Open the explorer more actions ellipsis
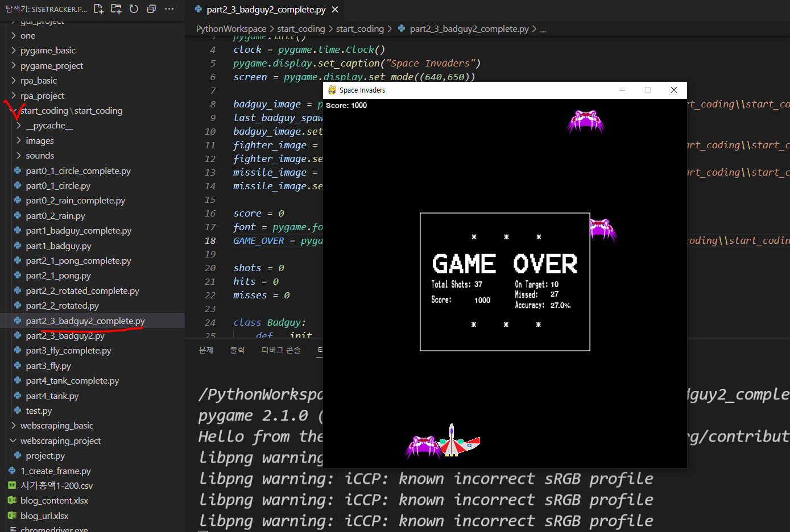The width and height of the screenshot is (790, 532). (169, 9)
